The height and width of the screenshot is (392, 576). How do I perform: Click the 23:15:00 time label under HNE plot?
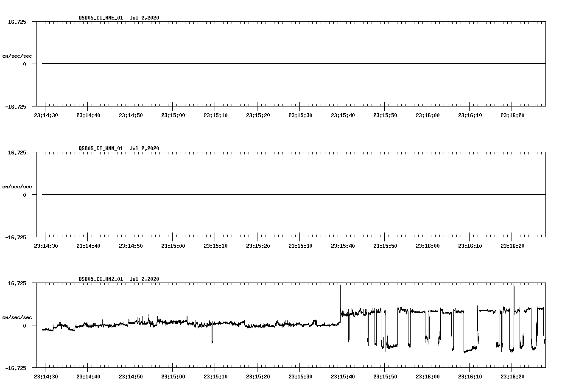tap(173, 115)
